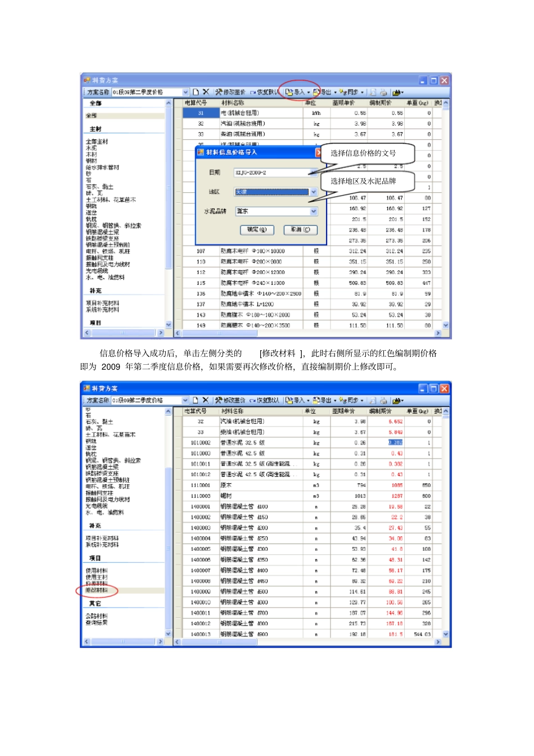Click the 导出 export icon in the red-price window

(316, 400)
